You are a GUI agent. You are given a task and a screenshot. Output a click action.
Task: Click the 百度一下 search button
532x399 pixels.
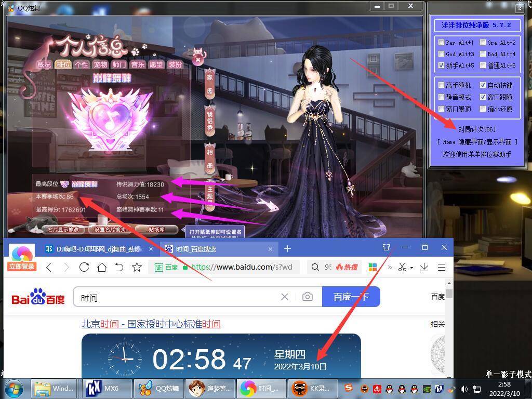click(x=351, y=297)
